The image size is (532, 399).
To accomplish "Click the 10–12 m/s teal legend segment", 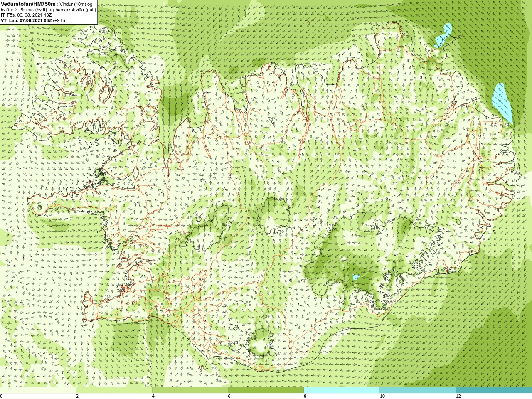I will [x=418, y=390].
